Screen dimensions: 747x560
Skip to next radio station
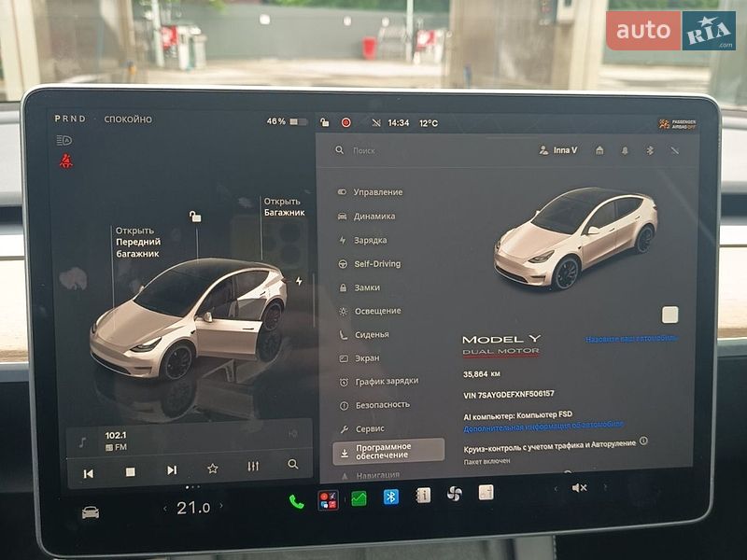(172, 470)
